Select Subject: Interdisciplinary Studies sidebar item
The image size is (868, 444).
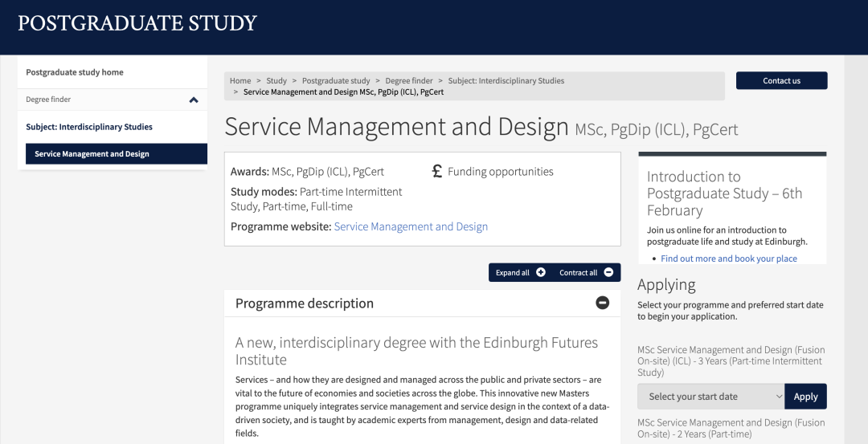[89, 127]
